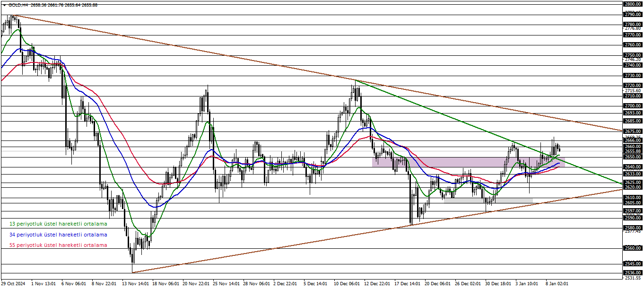This screenshot has height=289, width=644.
Task: Click the 2720.00 price axis label
Action: tap(633, 86)
